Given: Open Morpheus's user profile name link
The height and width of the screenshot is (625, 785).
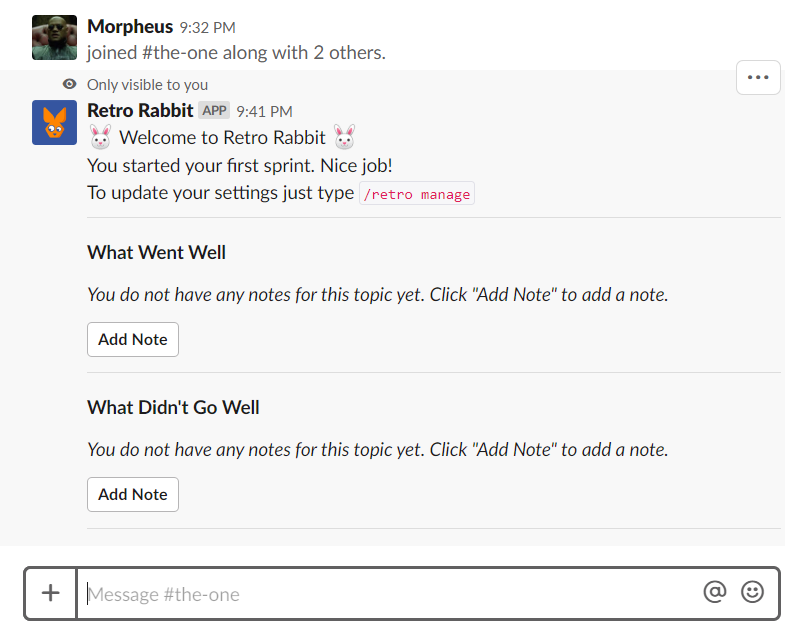Looking at the screenshot, I should [130, 27].
